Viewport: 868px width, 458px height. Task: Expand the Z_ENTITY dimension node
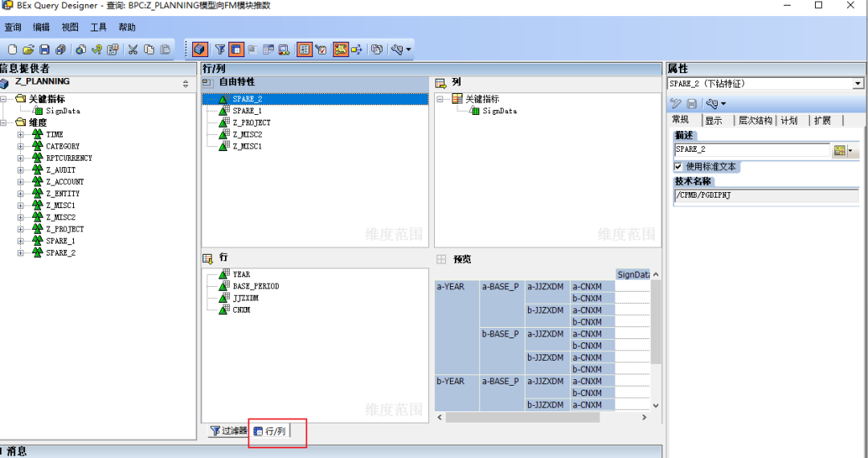coord(20,194)
